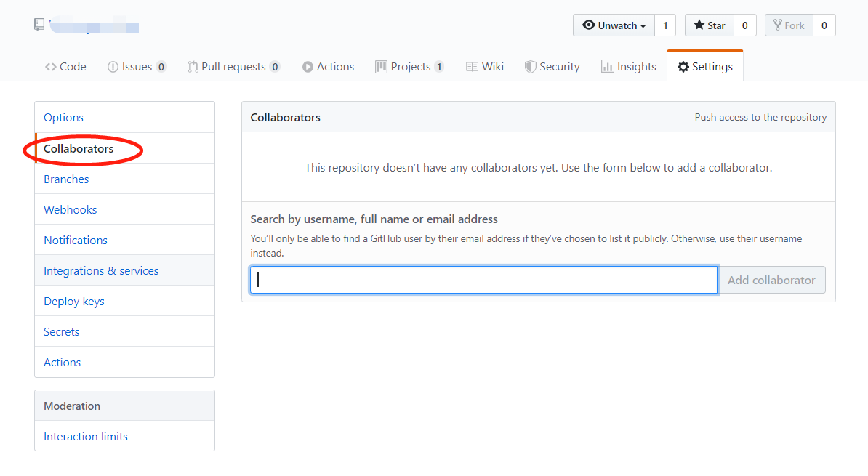This screenshot has height=476, width=868.
Task: Go to the Pull requests tab
Action: 233,66
